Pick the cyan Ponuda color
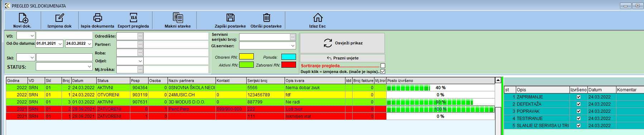The image size is (644, 135). (x=289, y=57)
